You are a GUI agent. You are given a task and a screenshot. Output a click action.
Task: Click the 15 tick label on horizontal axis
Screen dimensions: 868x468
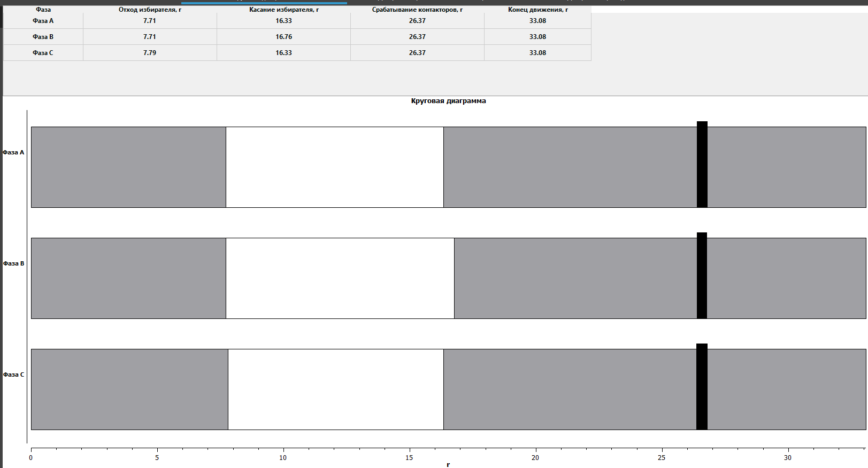[409, 458]
